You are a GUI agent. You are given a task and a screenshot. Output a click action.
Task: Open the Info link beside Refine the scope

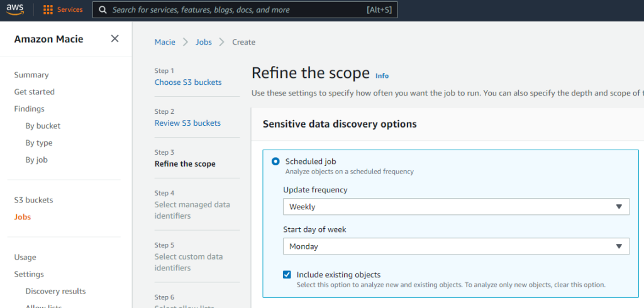tap(382, 76)
